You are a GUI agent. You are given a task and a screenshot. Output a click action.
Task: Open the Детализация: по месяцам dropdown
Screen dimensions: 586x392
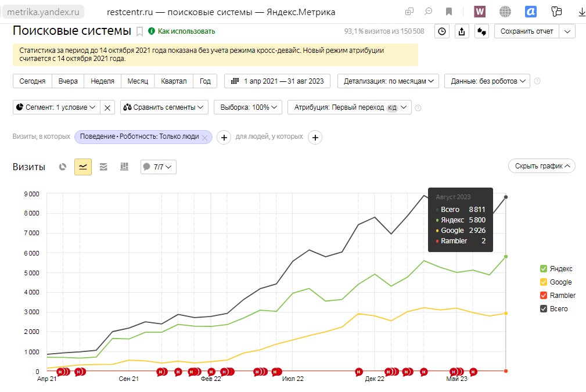coord(388,81)
